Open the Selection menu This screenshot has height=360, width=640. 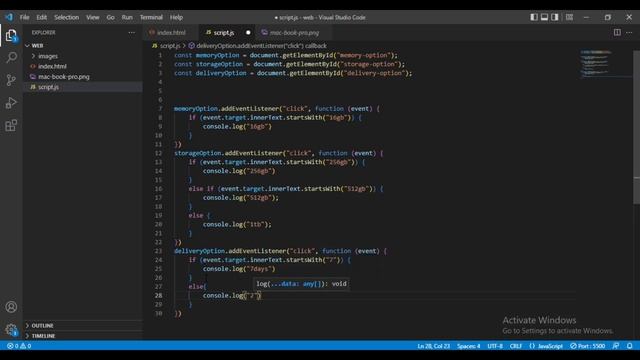click(67, 17)
